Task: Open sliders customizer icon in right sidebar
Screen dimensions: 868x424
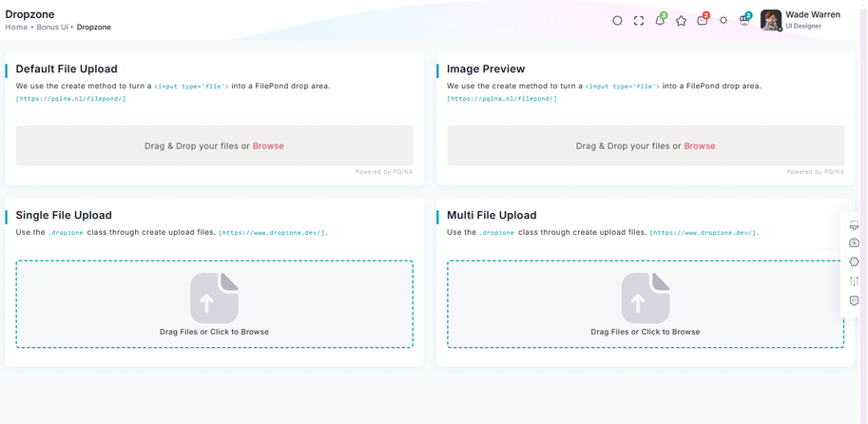Action: [854, 281]
